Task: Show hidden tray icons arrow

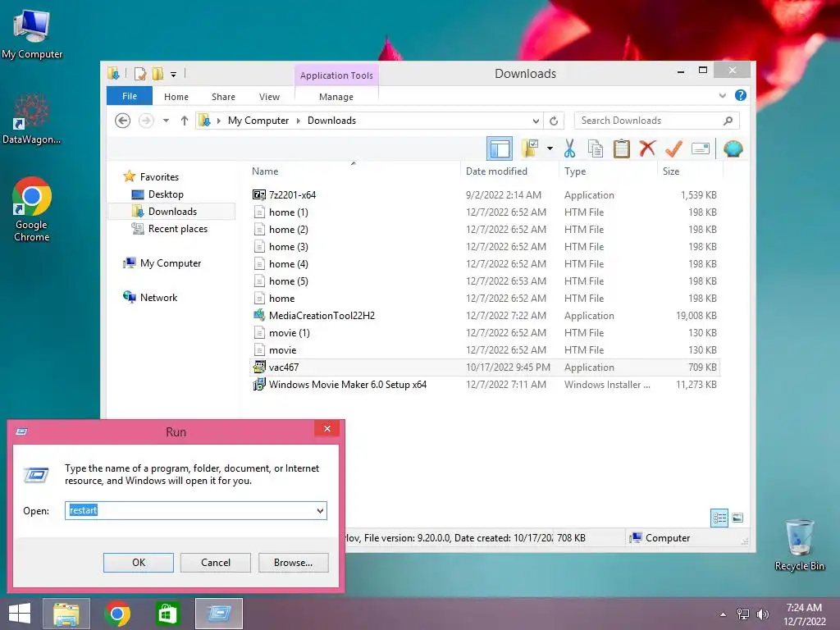Action: point(724,614)
